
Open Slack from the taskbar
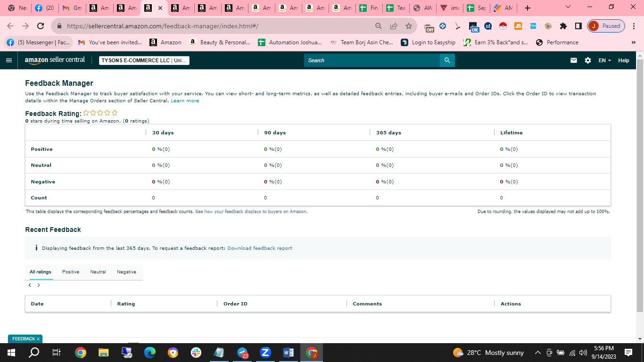click(x=196, y=353)
